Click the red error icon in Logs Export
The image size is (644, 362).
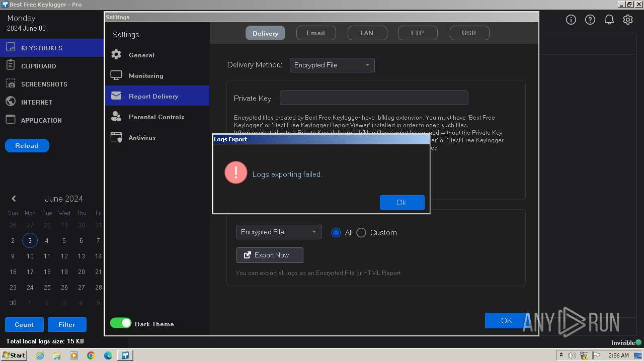pos(235,172)
